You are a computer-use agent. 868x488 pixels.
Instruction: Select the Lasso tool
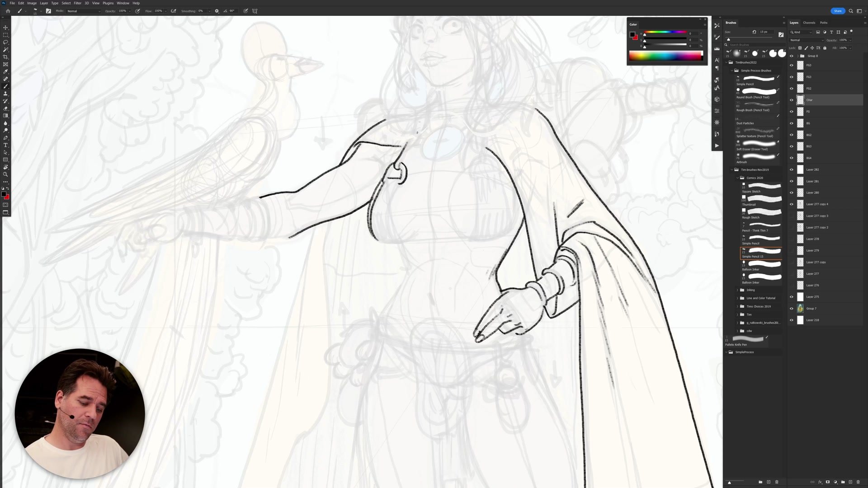click(5, 42)
